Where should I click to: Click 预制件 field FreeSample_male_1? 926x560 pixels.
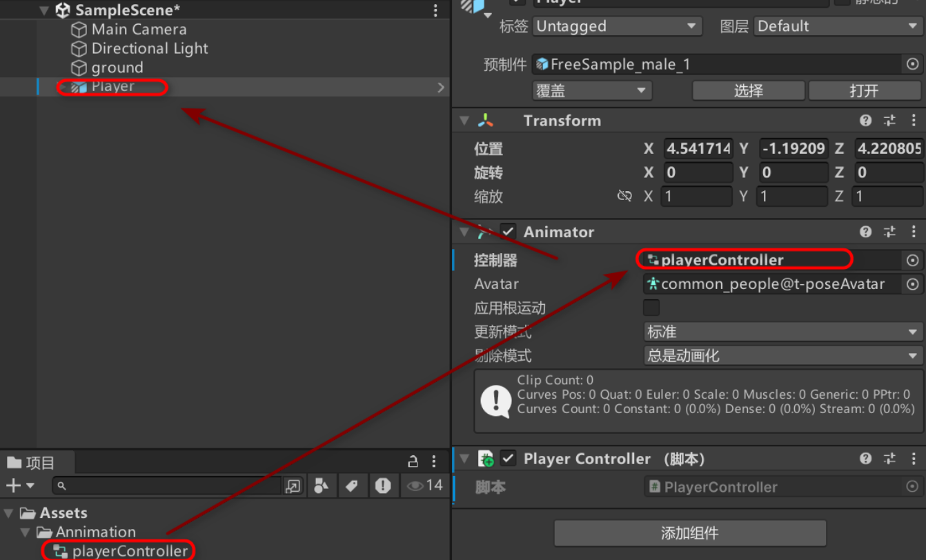click(x=718, y=64)
